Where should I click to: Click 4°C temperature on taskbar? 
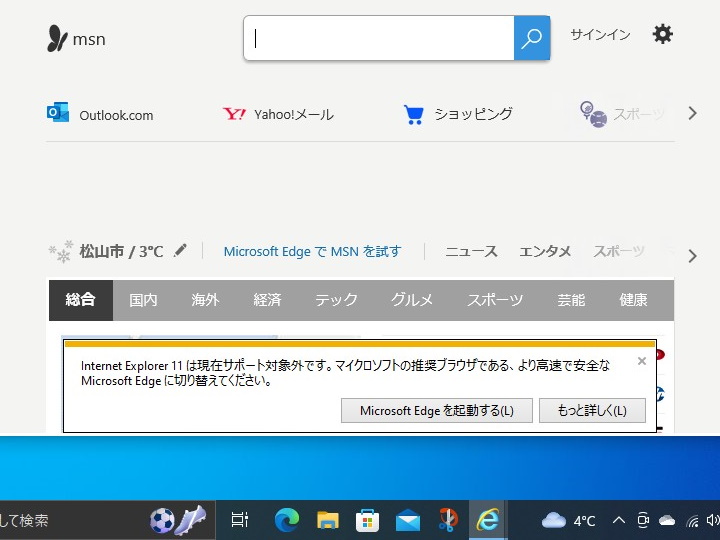pyautogui.click(x=585, y=521)
